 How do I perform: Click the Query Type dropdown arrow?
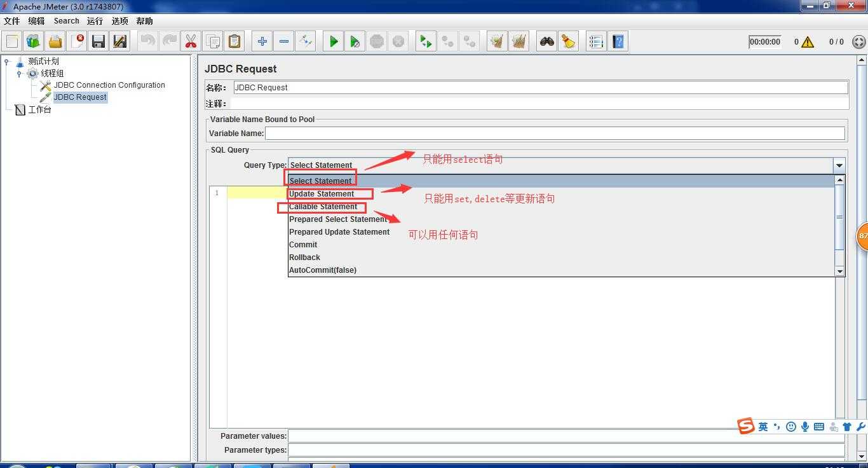click(839, 165)
